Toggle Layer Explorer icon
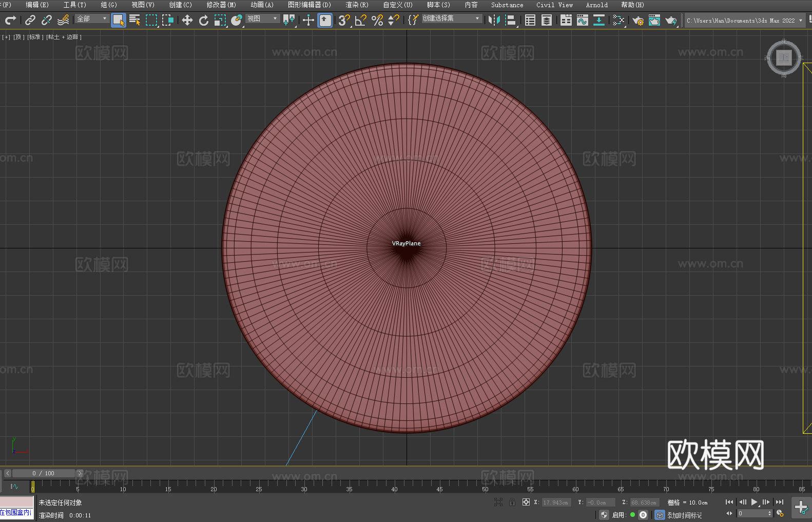This screenshot has height=522, width=812. pyautogui.click(x=547, y=20)
